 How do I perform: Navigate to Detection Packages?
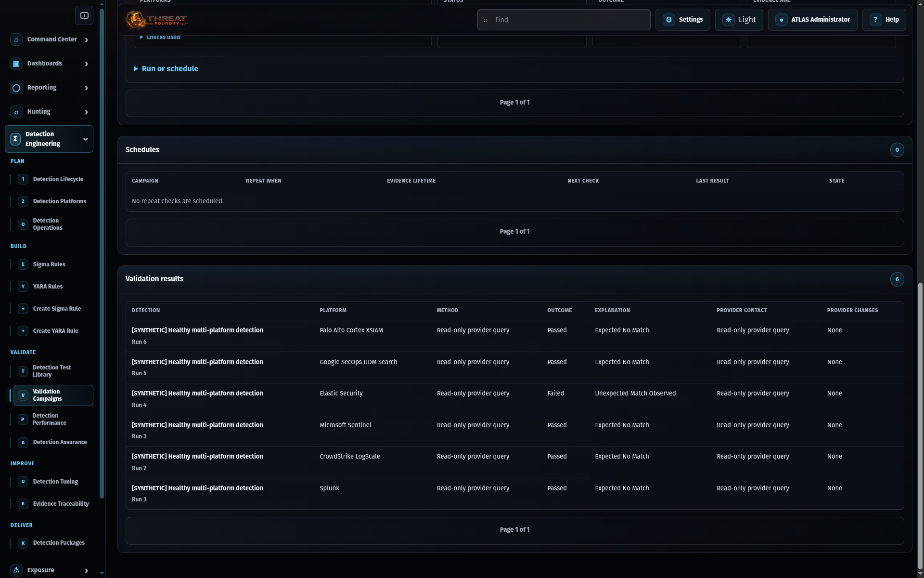click(59, 543)
